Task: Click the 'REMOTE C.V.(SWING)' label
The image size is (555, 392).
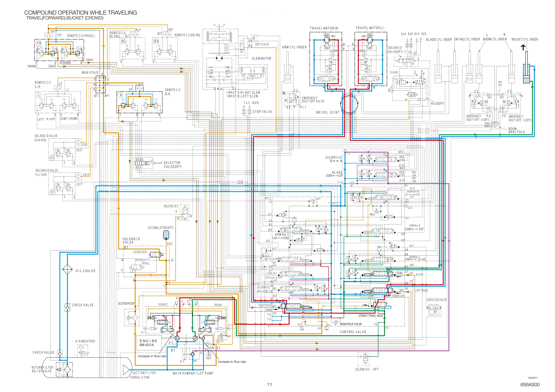Action: [x=188, y=35]
